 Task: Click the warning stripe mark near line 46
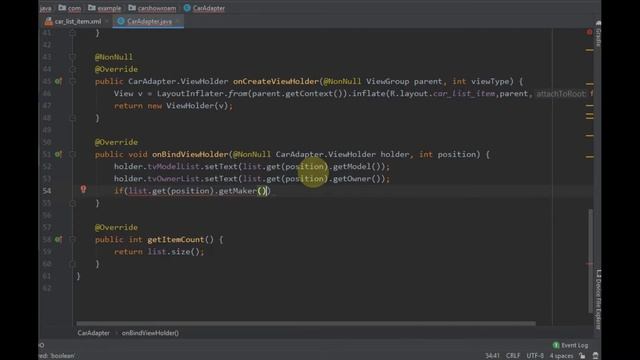tap(589, 84)
